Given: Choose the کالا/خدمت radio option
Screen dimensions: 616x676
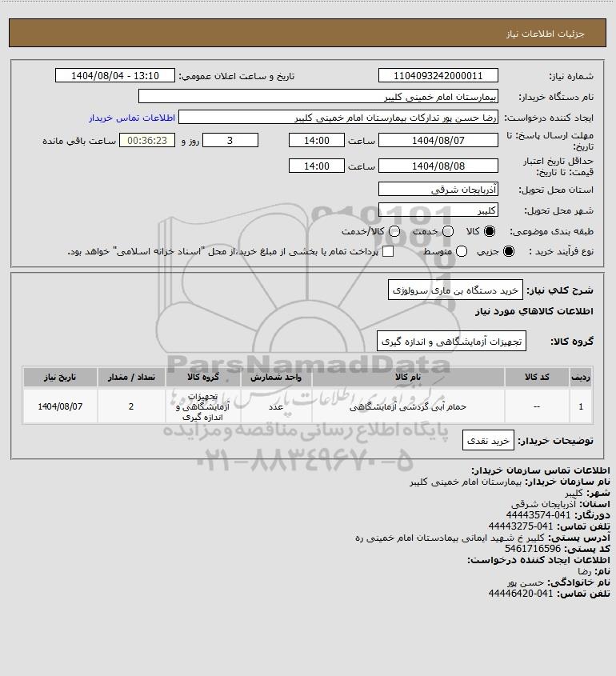Looking at the screenshot, I should coord(394,231).
